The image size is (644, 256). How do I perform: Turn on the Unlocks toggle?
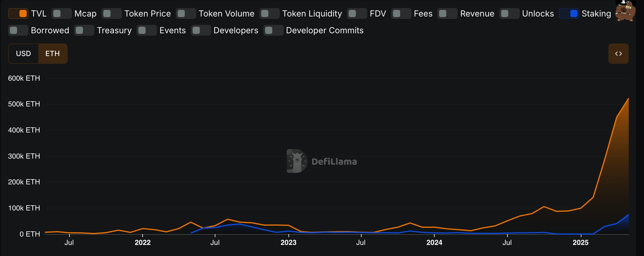click(x=509, y=14)
